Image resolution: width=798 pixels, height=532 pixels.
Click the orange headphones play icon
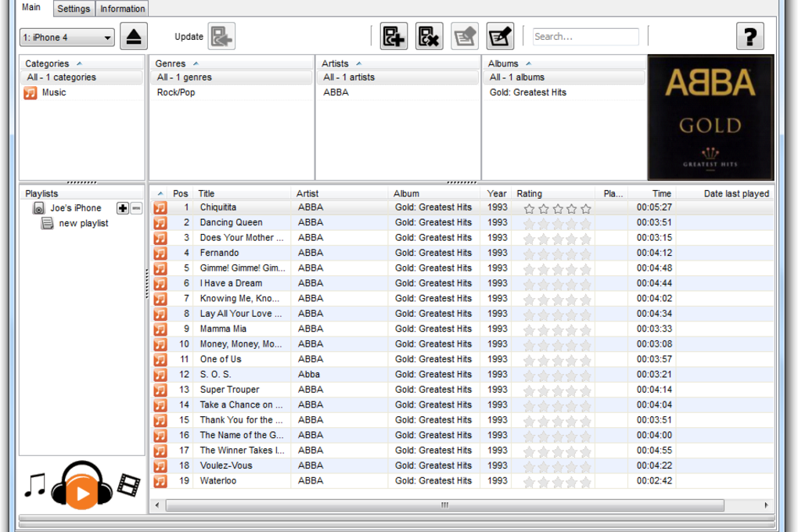tap(82, 485)
